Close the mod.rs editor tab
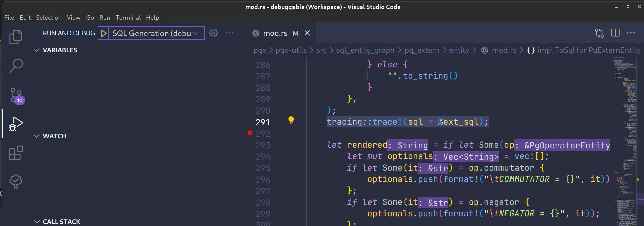The image size is (644, 226). [x=307, y=33]
